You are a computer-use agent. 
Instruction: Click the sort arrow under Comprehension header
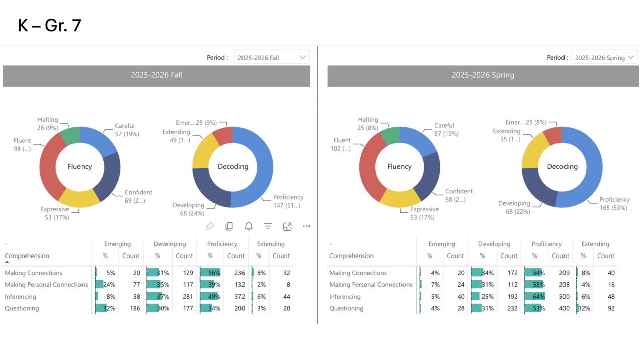coord(7,262)
